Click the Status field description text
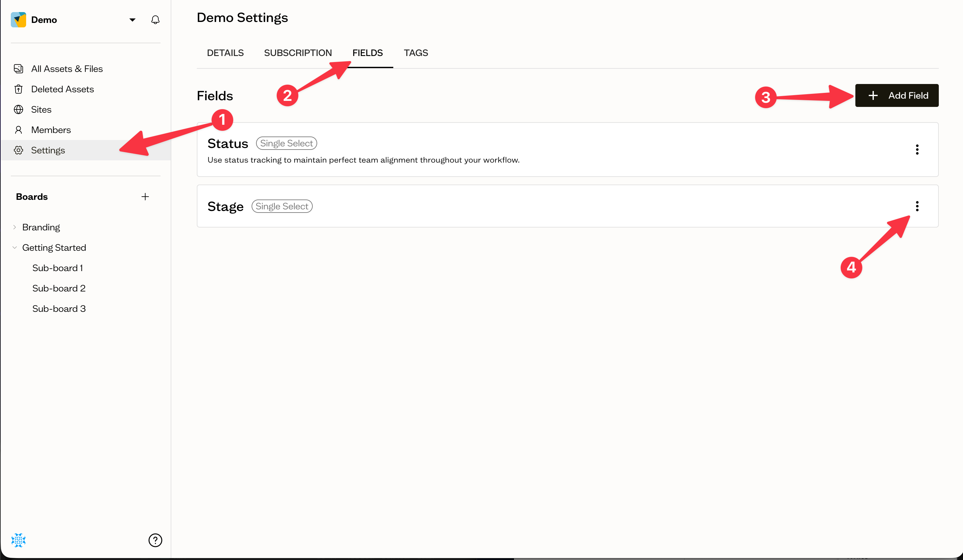963x560 pixels. [x=363, y=160]
